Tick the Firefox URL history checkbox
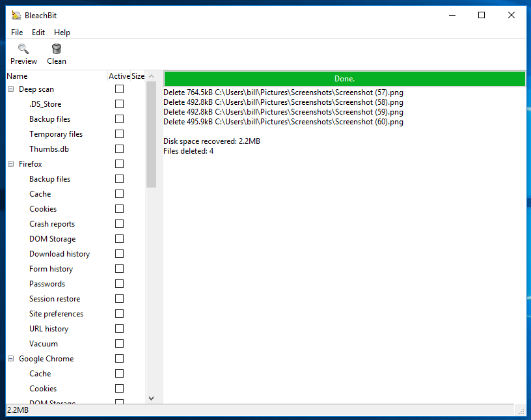Image resolution: width=531 pixels, height=420 pixels. click(119, 329)
